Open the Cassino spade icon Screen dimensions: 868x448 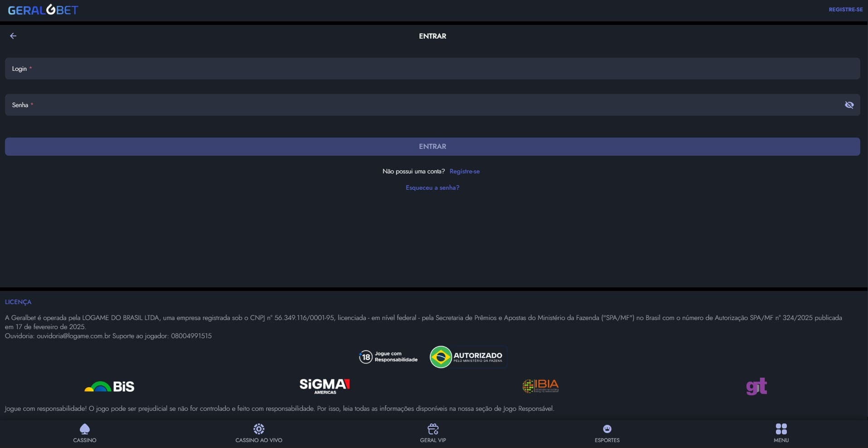click(x=84, y=429)
